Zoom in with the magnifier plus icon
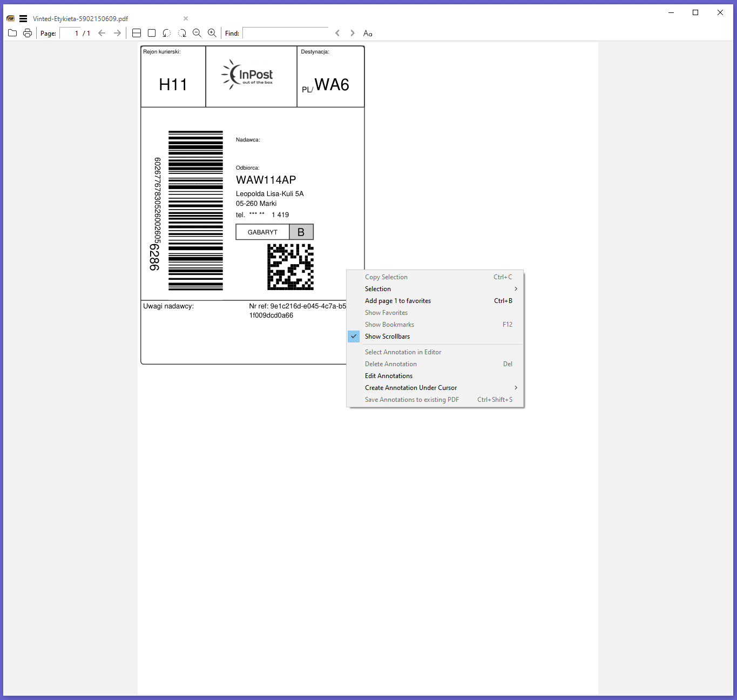This screenshot has width=737, height=700. point(212,33)
